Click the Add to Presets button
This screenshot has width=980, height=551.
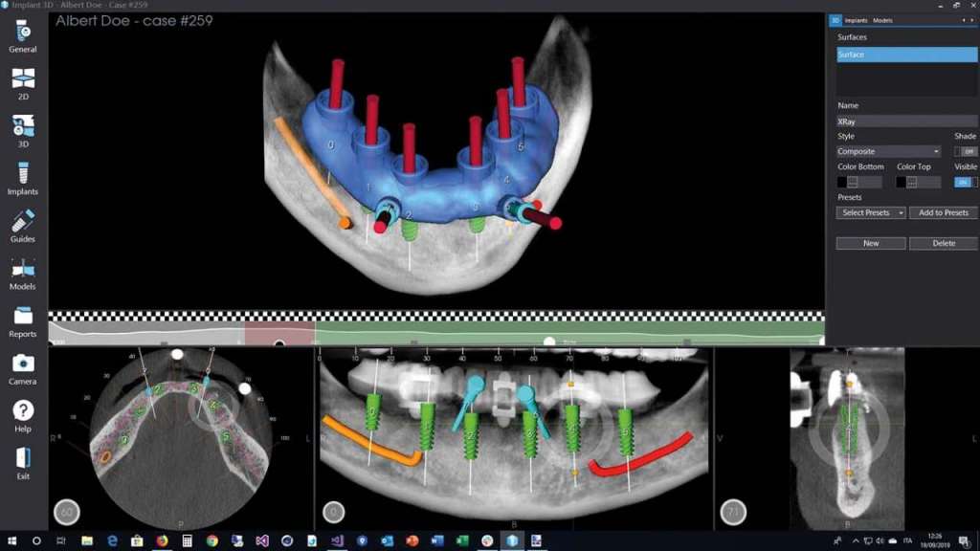click(x=943, y=213)
